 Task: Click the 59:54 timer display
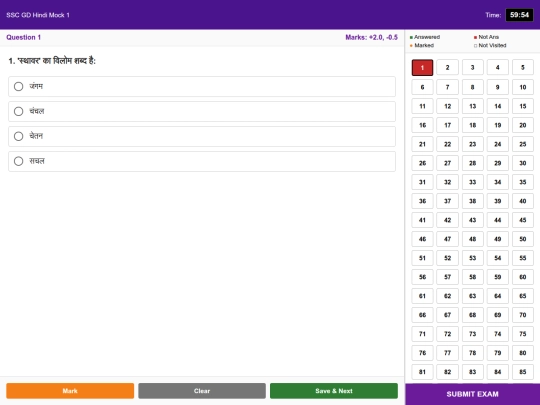coord(519,15)
